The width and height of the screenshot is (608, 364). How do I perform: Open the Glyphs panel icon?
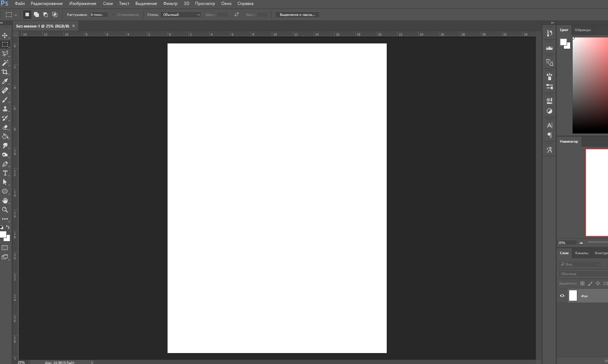pyautogui.click(x=549, y=150)
